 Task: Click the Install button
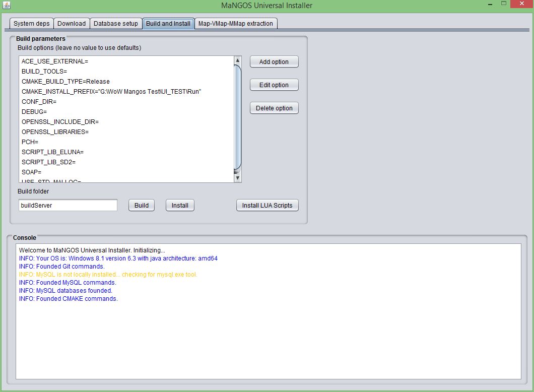pos(180,206)
